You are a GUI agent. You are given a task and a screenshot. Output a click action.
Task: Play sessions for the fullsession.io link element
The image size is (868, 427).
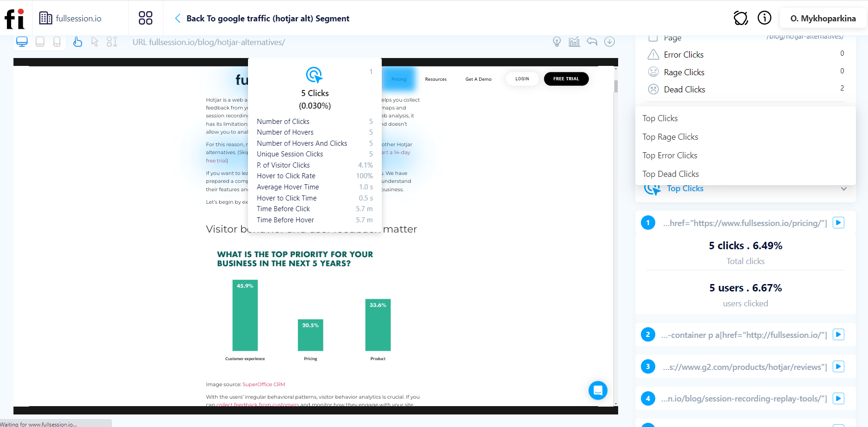838,335
